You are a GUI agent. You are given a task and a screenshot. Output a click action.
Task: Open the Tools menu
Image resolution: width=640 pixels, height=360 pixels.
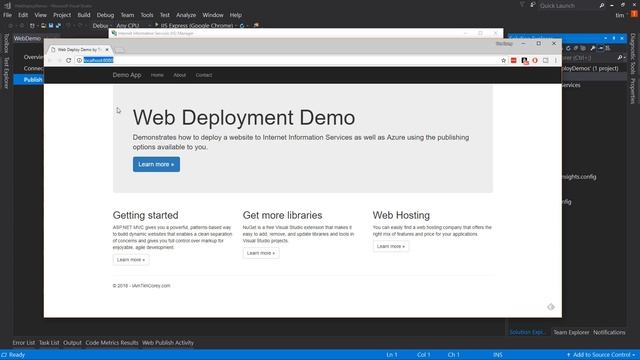pos(147,15)
